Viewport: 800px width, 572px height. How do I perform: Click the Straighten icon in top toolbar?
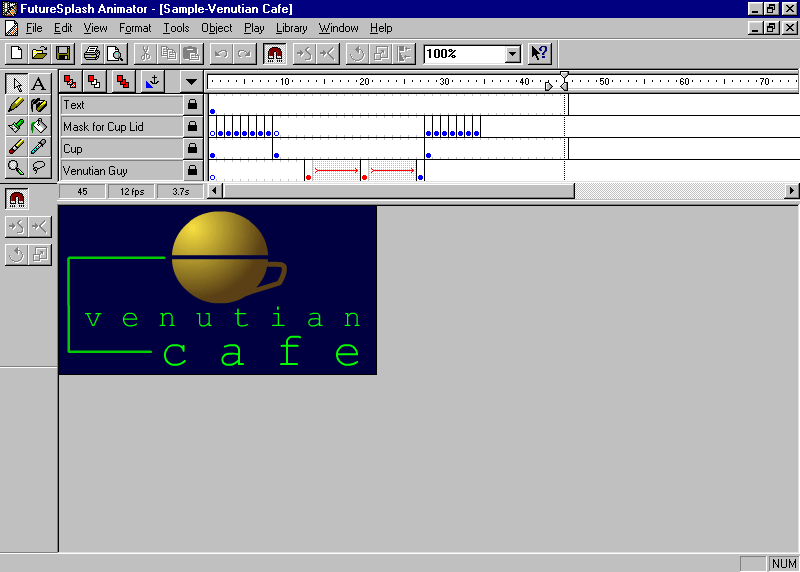pos(328,54)
